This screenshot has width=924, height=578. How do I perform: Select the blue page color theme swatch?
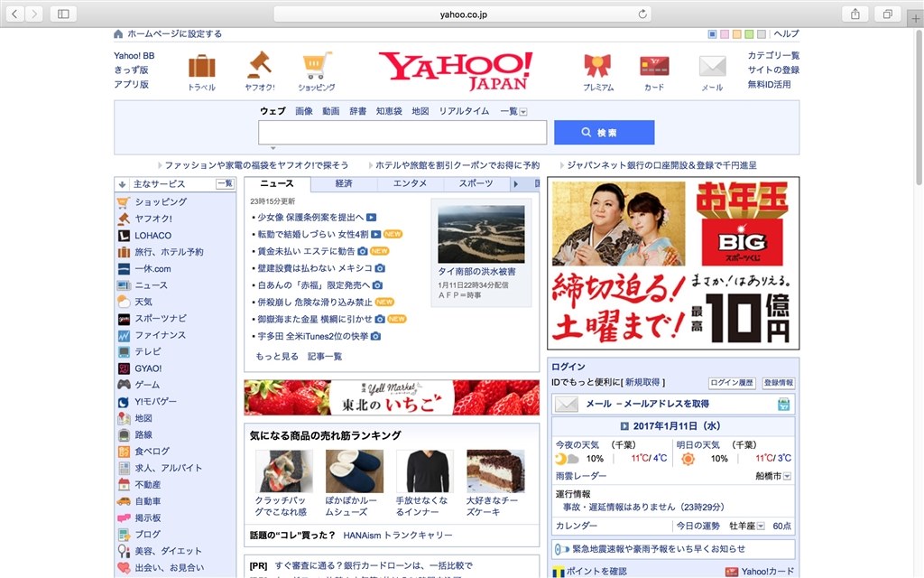pyautogui.click(x=713, y=34)
